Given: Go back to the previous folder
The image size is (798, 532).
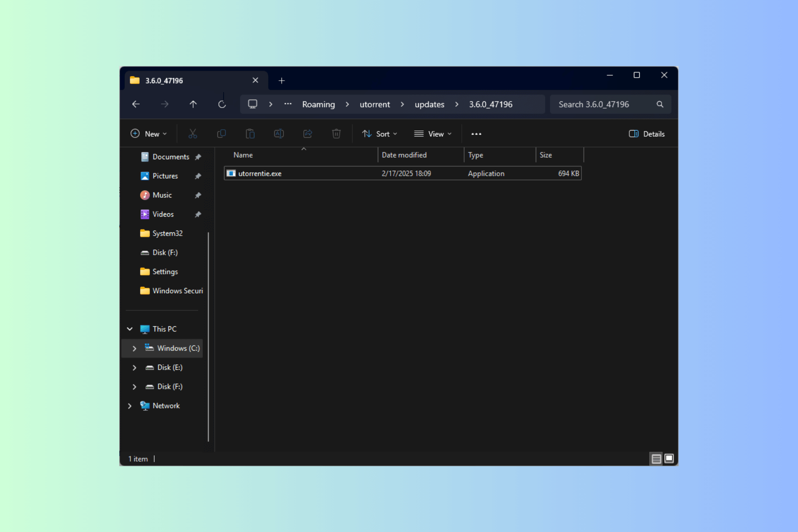Looking at the screenshot, I should coord(136,104).
